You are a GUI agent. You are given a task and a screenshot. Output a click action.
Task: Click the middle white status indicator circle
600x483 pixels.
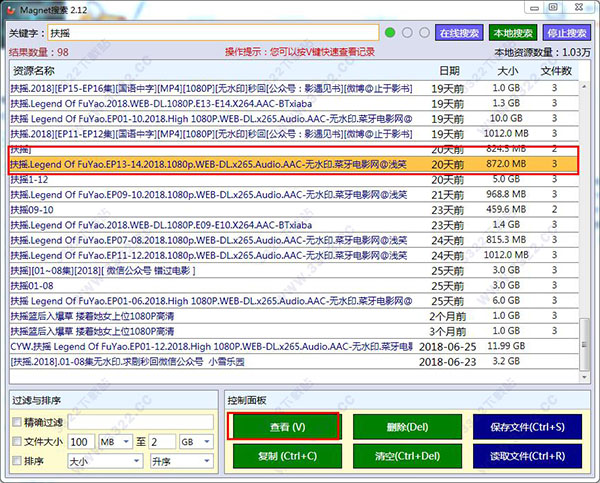click(408, 32)
